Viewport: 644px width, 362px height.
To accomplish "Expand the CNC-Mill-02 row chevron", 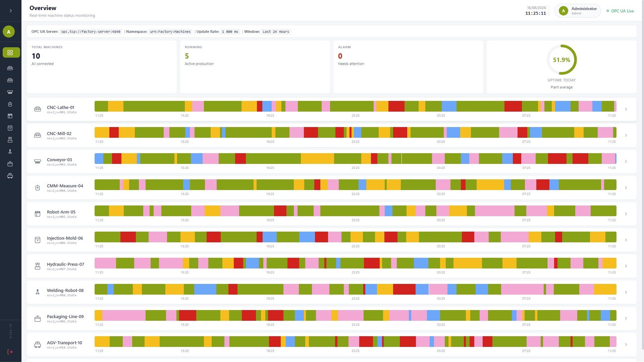I will pyautogui.click(x=626, y=135).
